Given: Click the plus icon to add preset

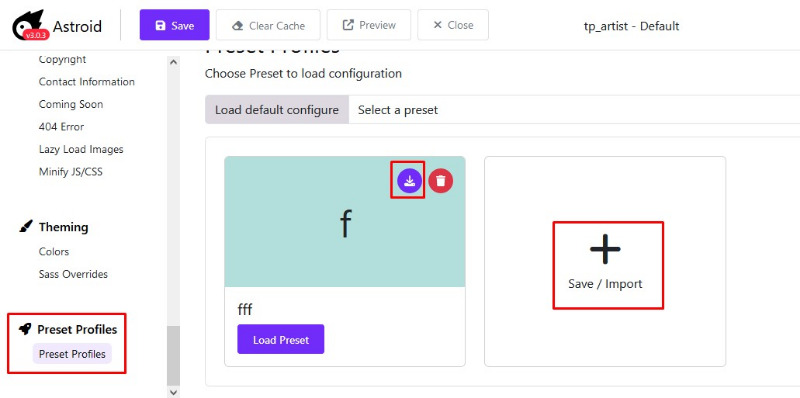Looking at the screenshot, I should [x=605, y=249].
